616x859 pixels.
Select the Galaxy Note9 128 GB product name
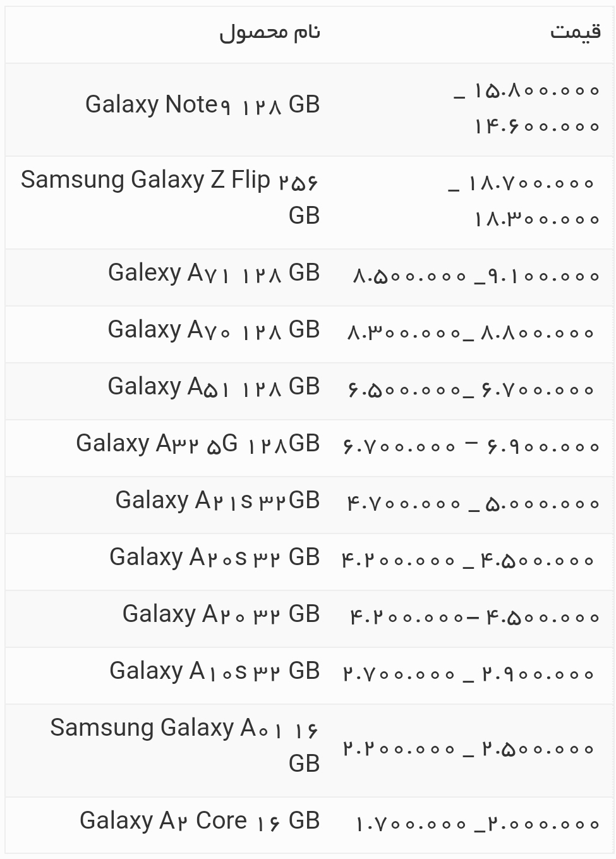point(202,105)
